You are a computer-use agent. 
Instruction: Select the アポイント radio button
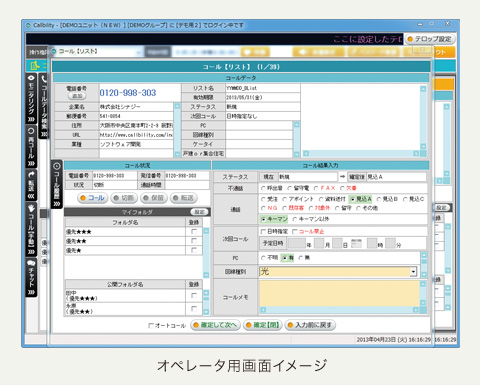click(284, 199)
